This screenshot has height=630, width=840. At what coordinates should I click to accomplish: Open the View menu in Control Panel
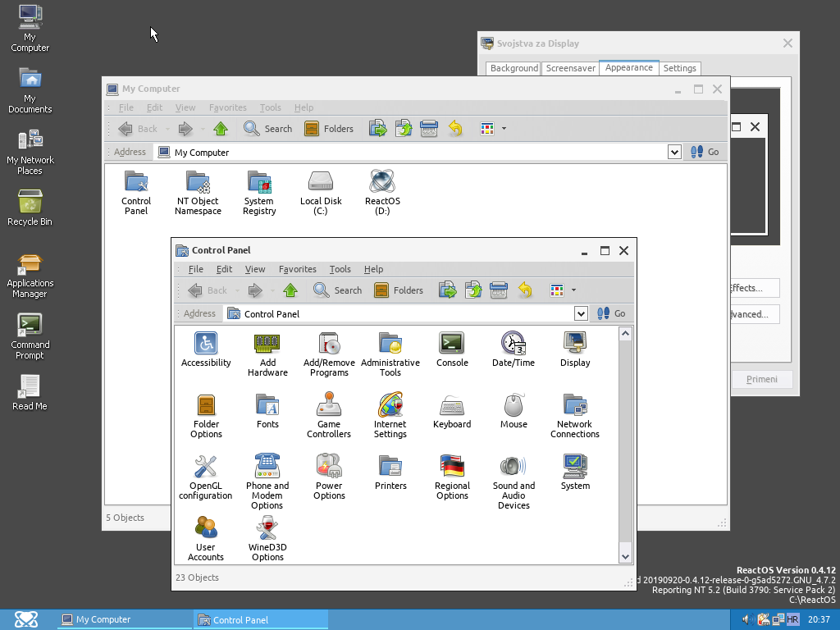coord(255,269)
